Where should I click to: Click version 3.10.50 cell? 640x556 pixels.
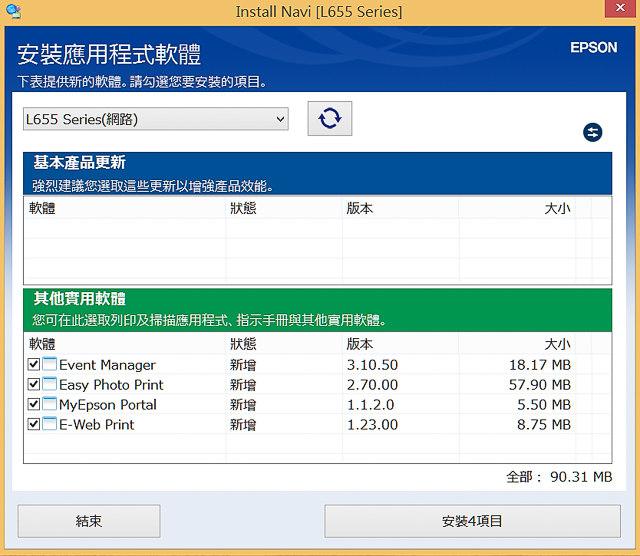pos(372,365)
